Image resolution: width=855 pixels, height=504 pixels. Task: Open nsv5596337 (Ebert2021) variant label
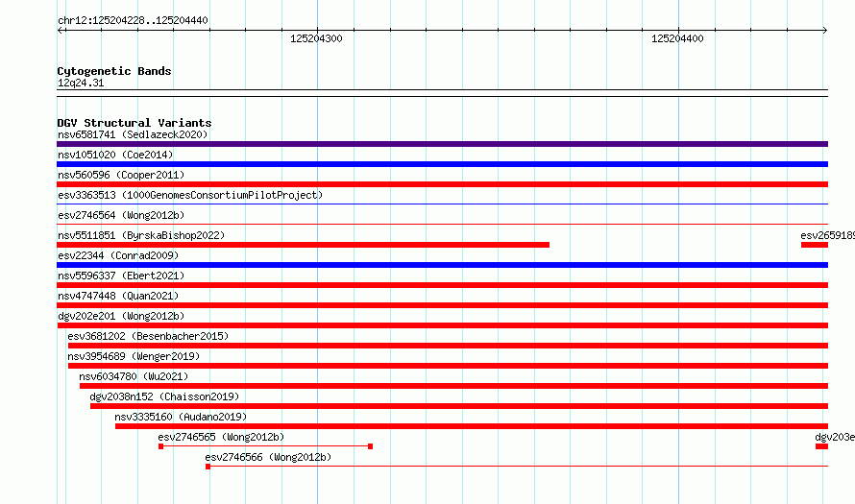click(x=121, y=276)
